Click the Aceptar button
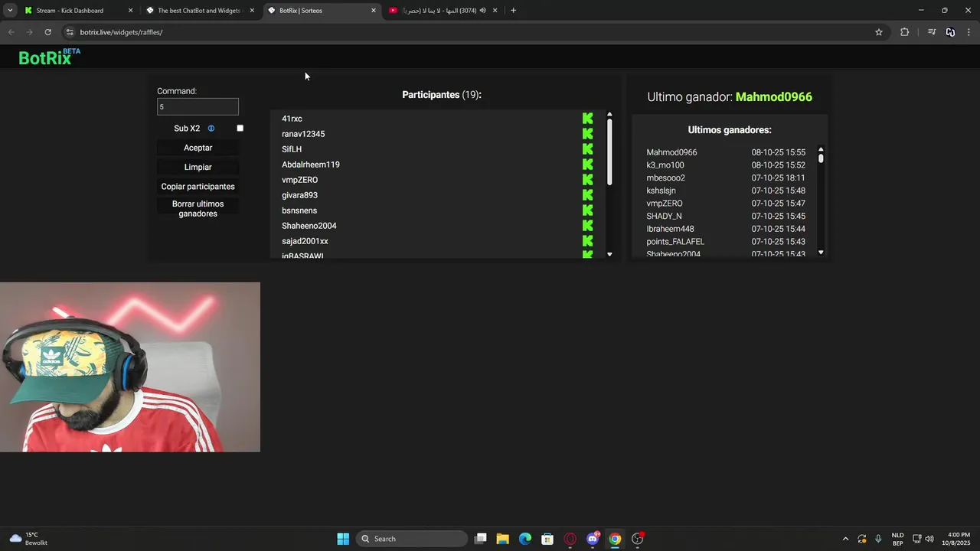The height and width of the screenshot is (551, 980). pyautogui.click(x=198, y=148)
